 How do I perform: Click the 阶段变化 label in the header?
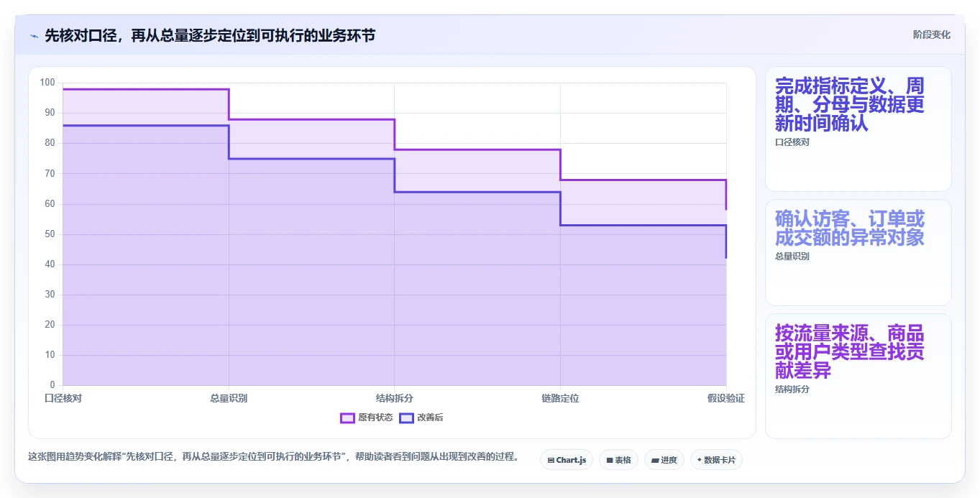pos(932,34)
